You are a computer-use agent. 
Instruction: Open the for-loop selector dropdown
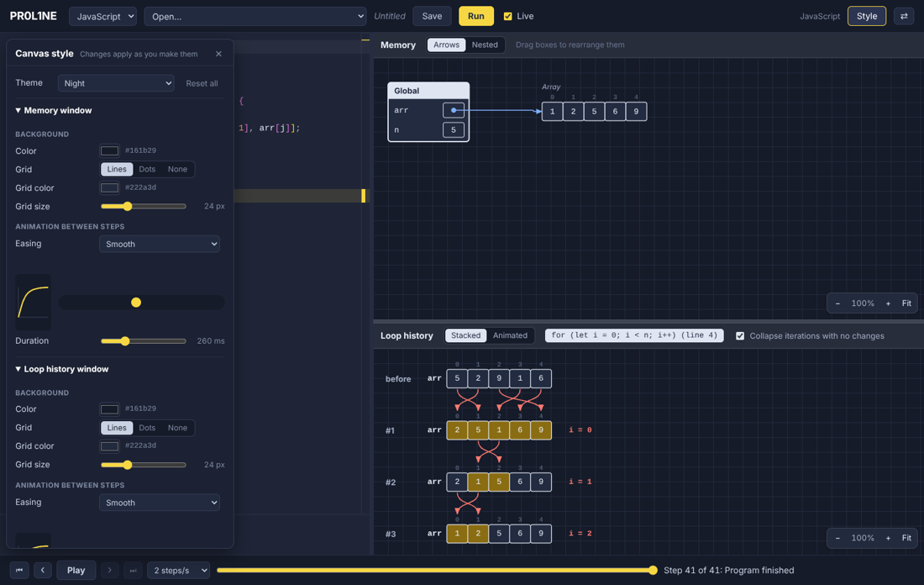coord(634,335)
